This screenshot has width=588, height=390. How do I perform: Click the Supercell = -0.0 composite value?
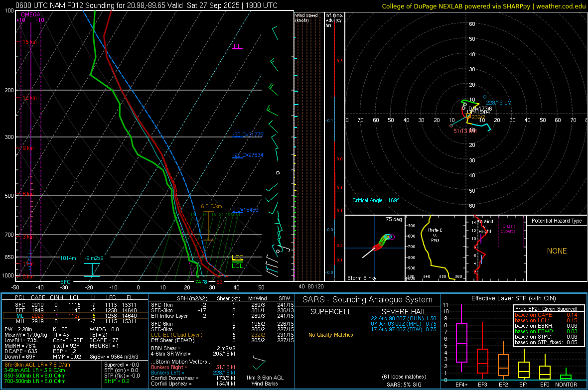122,365
